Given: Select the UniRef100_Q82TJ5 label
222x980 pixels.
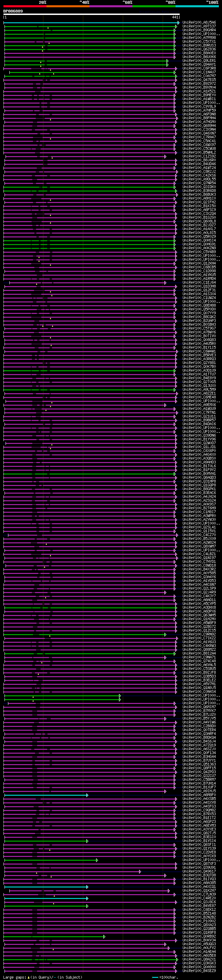Looking at the screenshot, I should (x=199, y=833).
